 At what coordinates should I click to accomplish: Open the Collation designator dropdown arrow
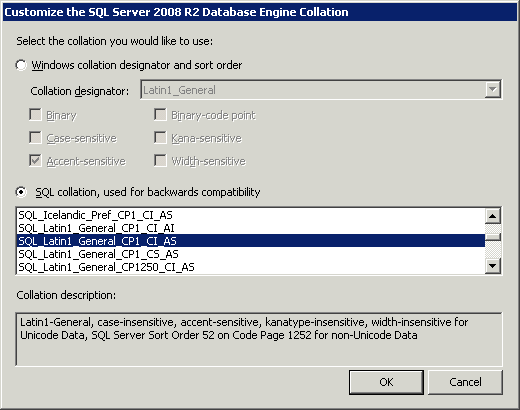tap(492, 89)
